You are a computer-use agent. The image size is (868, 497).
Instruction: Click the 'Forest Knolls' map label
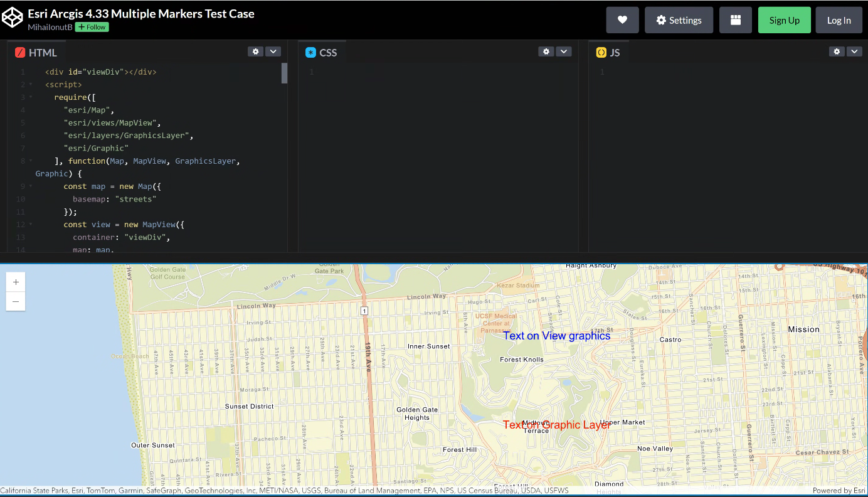522,360
